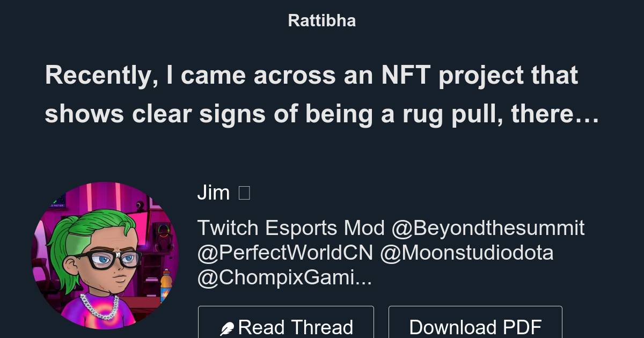Open Jim's round profile avatar
This screenshot has height=338, width=644.
click(x=105, y=255)
